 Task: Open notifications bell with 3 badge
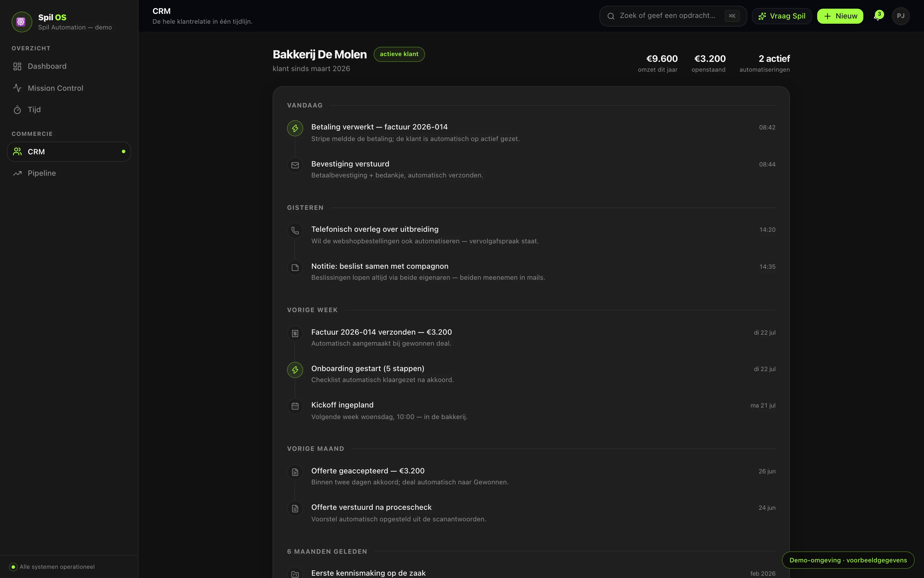pos(878,16)
